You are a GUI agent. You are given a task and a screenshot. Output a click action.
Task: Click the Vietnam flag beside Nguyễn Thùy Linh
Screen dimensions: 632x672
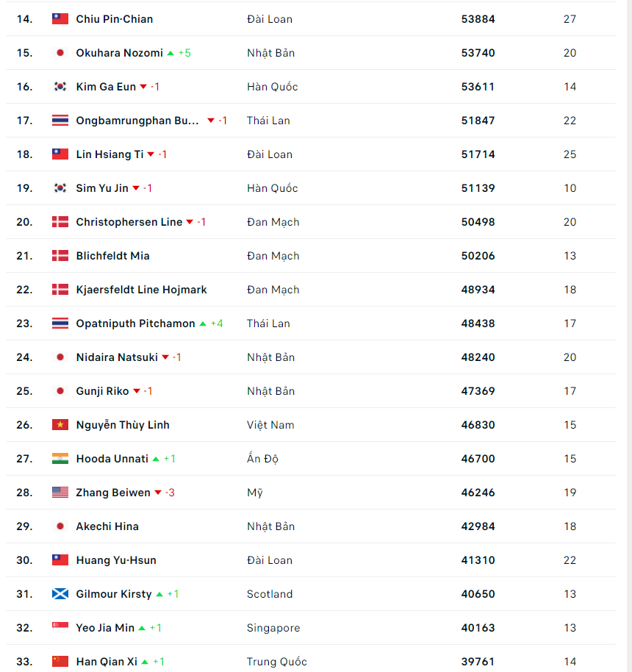pos(60,425)
